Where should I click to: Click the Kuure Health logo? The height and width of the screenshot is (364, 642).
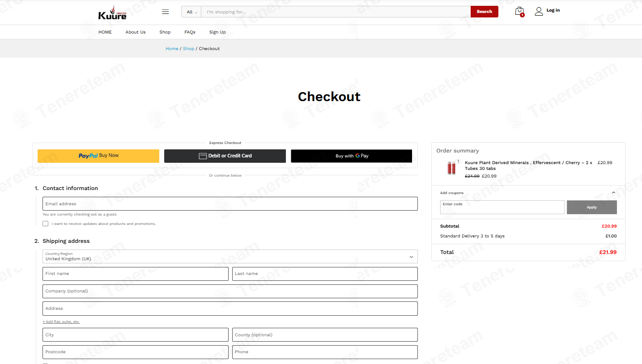click(112, 12)
